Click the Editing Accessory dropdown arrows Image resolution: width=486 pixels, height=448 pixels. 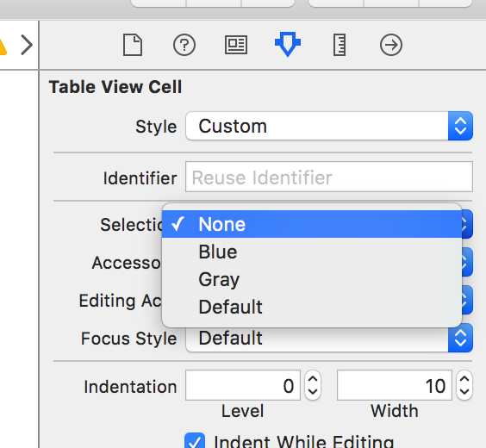point(467,300)
